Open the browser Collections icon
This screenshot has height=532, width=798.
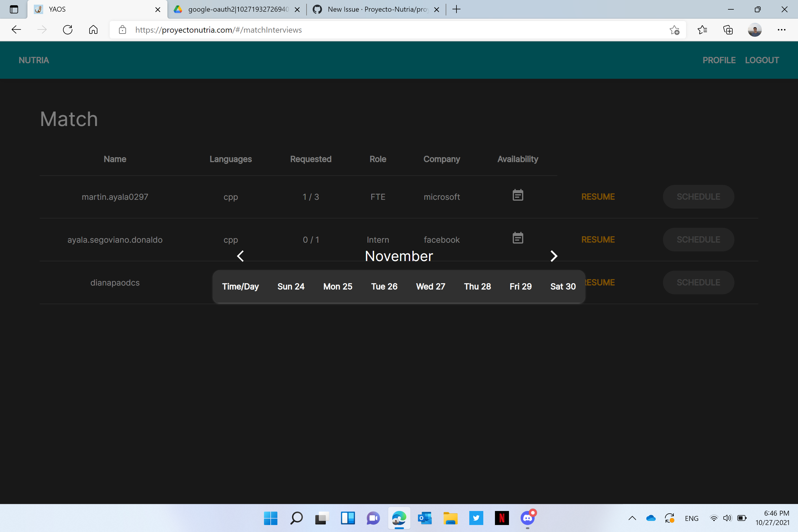point(728,30)
